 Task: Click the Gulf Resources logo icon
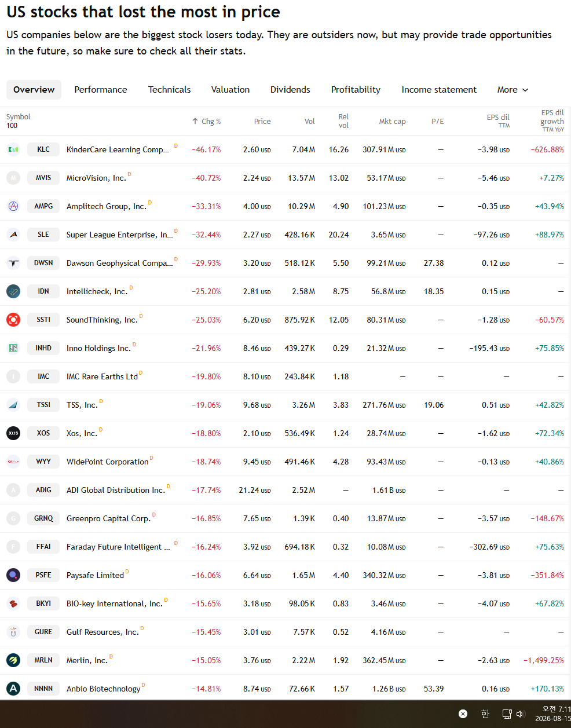point(13,632)
